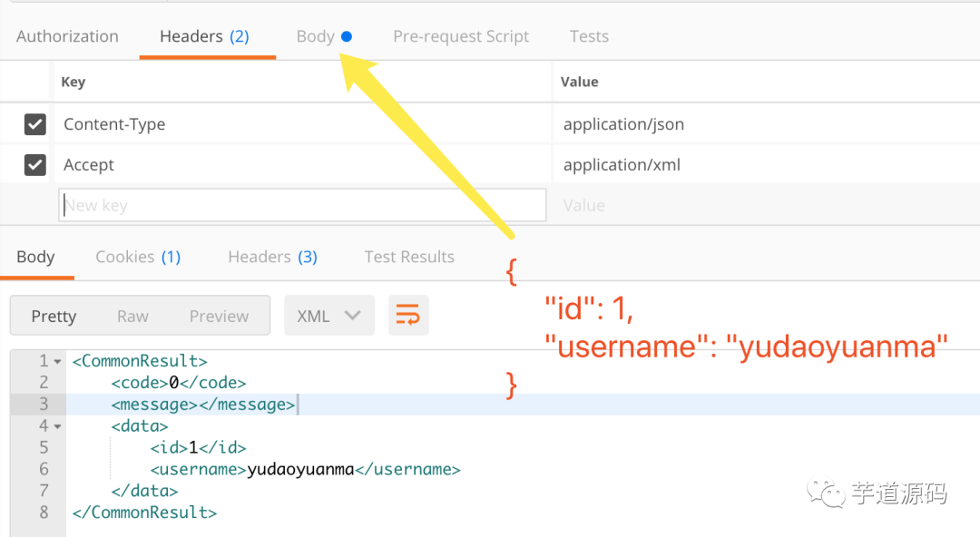Uncheck the Accept header checkbox
The width and height of the screenshot is (980, 537).
(35, 165)
